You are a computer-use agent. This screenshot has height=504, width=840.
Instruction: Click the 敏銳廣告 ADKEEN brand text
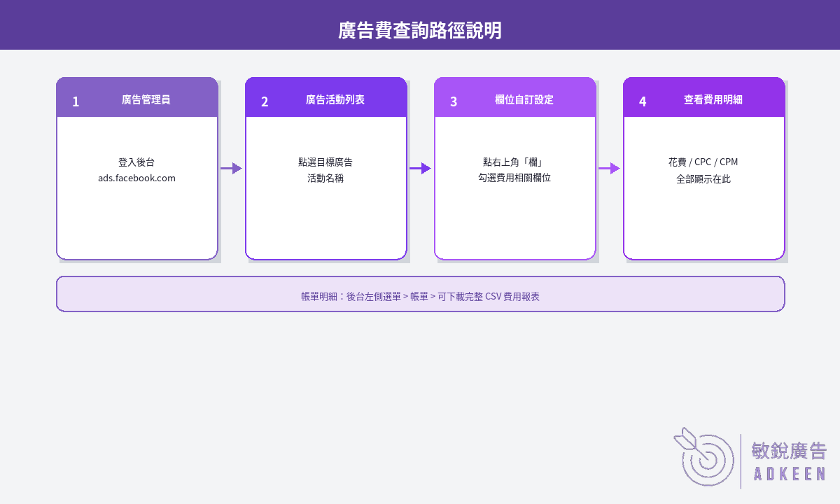coord(788,462)
